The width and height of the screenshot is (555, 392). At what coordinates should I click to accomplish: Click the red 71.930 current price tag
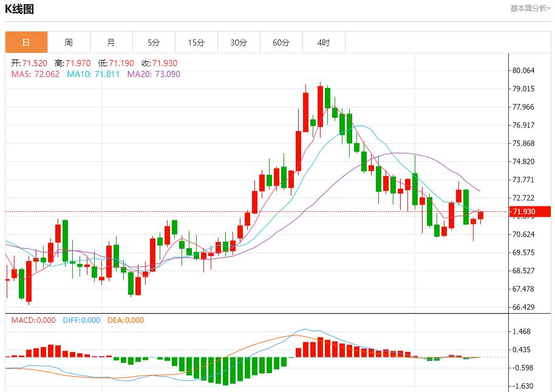click(529, 212)
